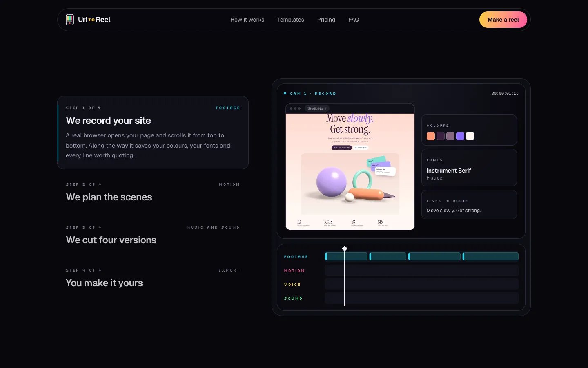Click the "STEP 1 OF 4" label
The height and width of the screenshot is (368, 588).
(x=83, y=108)
